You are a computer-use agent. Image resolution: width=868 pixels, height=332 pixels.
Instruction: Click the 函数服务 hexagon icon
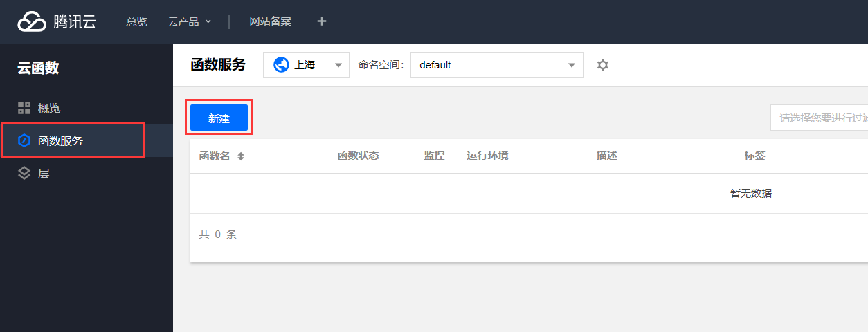click(24, 140)
